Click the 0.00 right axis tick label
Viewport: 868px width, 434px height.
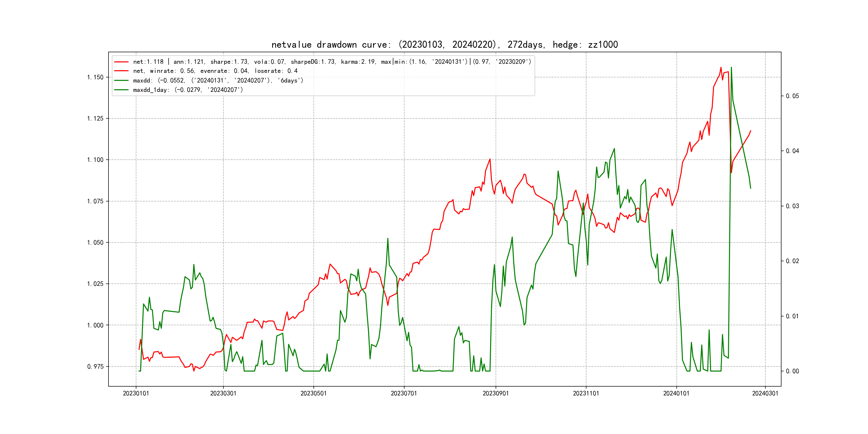tap(792, 371)
